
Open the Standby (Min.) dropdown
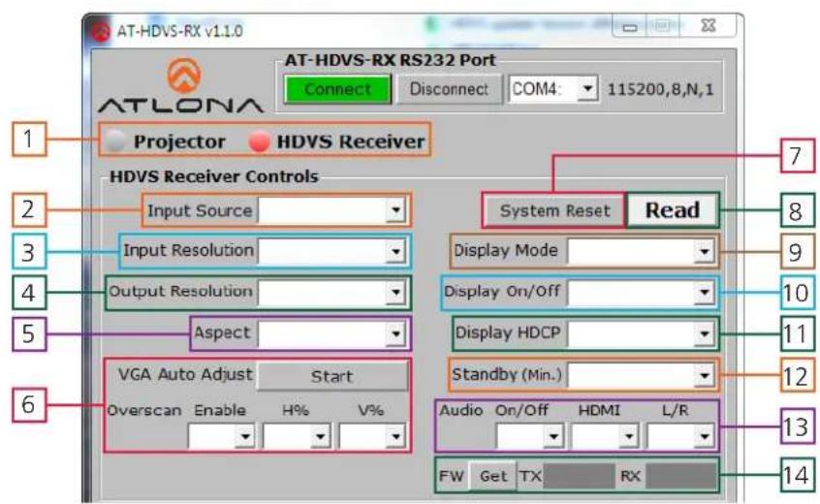(x=641, y=375)
